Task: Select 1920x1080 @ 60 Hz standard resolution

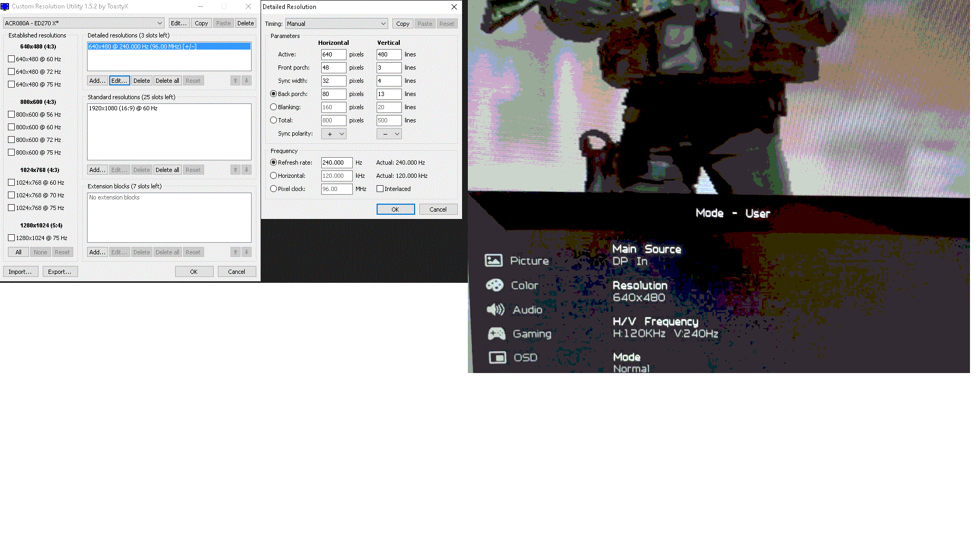Action: pos(123,109)
